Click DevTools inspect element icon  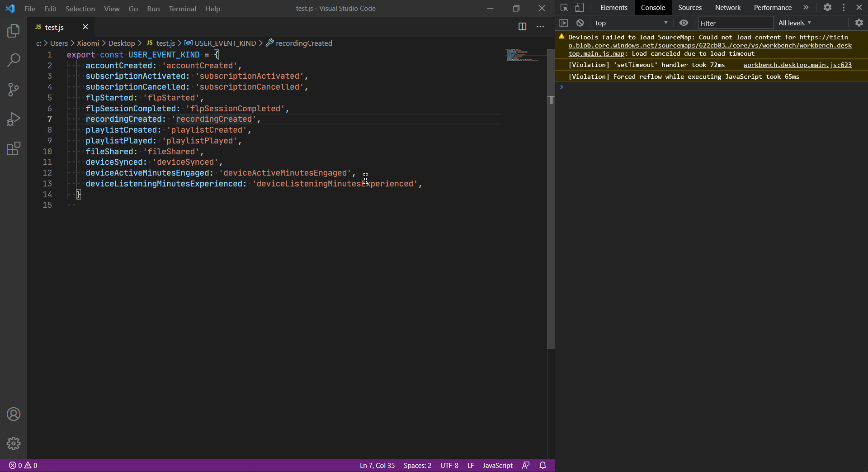point(564,8)
